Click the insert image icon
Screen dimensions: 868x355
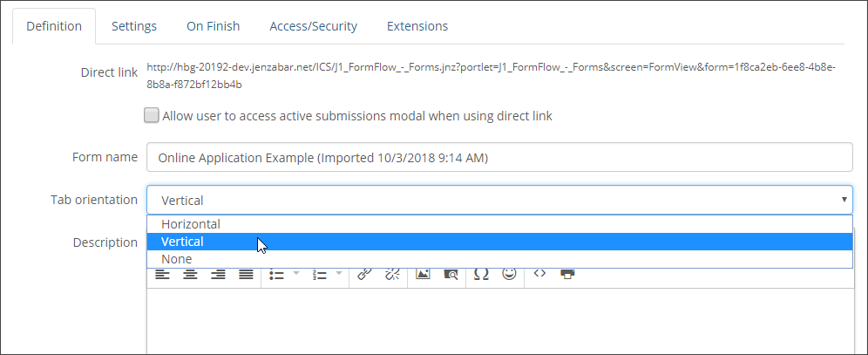pyautogui.click(x=423, y=275)
